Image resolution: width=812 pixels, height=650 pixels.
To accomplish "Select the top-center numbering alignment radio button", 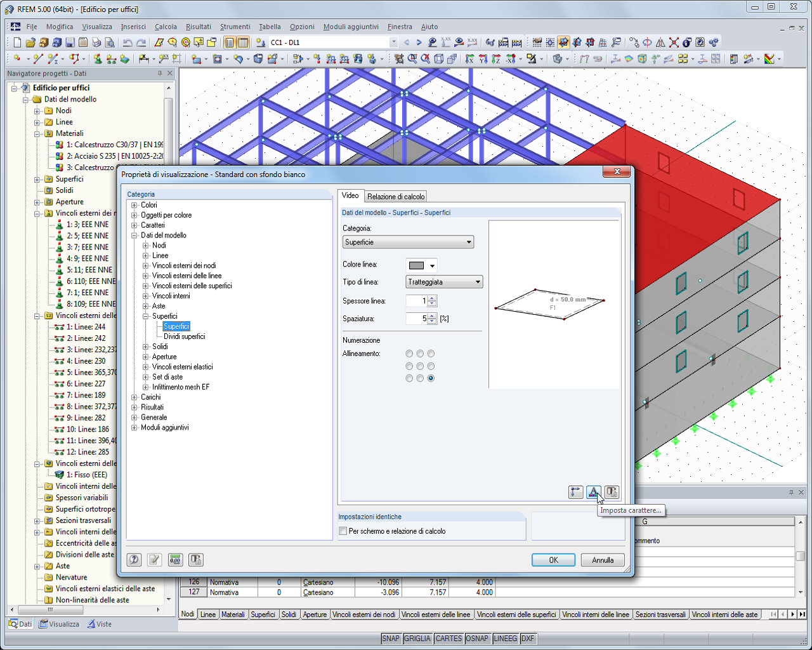I will [420, 354].
